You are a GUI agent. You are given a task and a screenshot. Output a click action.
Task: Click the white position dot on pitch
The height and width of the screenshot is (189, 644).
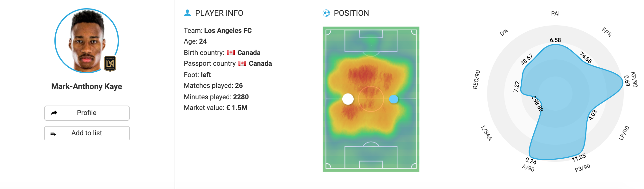coord(348,99)
